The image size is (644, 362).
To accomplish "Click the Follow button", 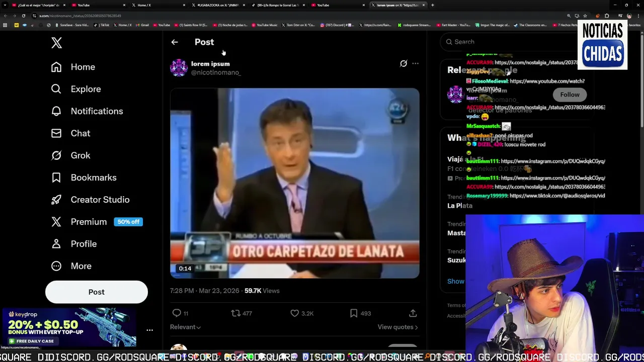I will click(x=570, y=95).
